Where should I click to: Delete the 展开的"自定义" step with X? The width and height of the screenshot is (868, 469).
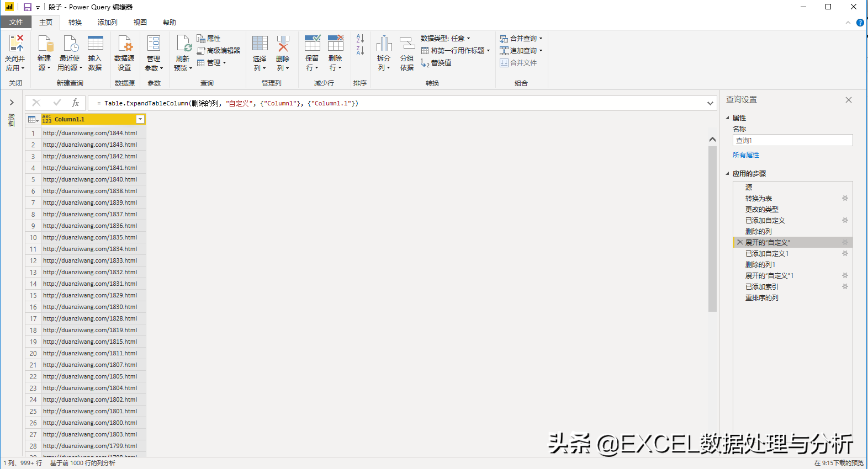point(740,242)
